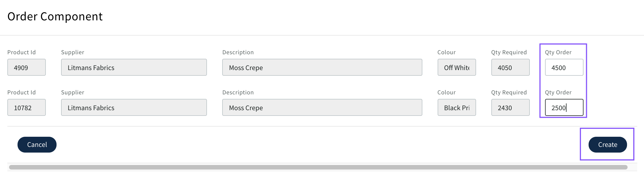Select the Product Id field showing 10782
The height and width of the screenshot is (178, 644).
pyautogui.click(x=27, y=108)
